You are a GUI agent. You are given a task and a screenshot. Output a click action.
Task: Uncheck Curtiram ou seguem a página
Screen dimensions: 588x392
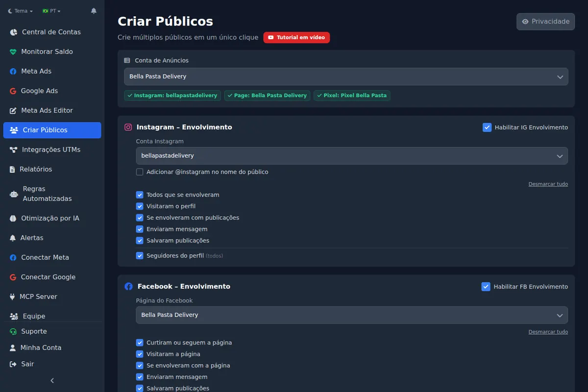[140, 343]
